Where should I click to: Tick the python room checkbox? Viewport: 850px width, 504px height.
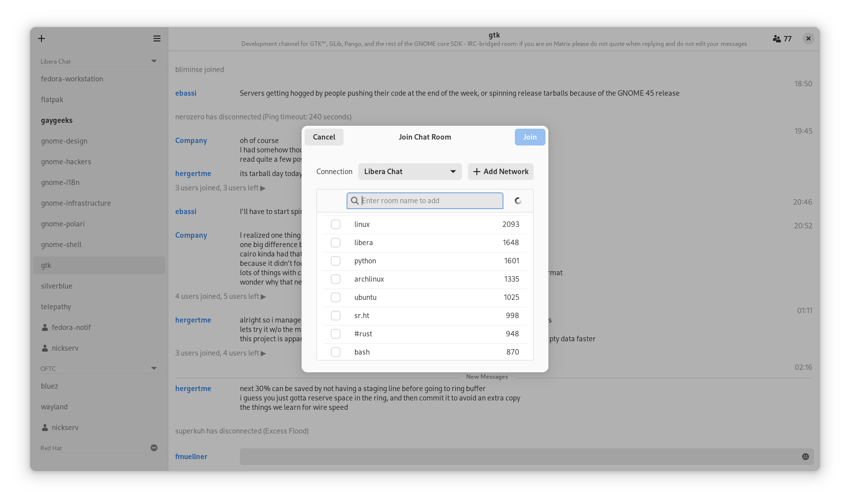click(336, 261)
